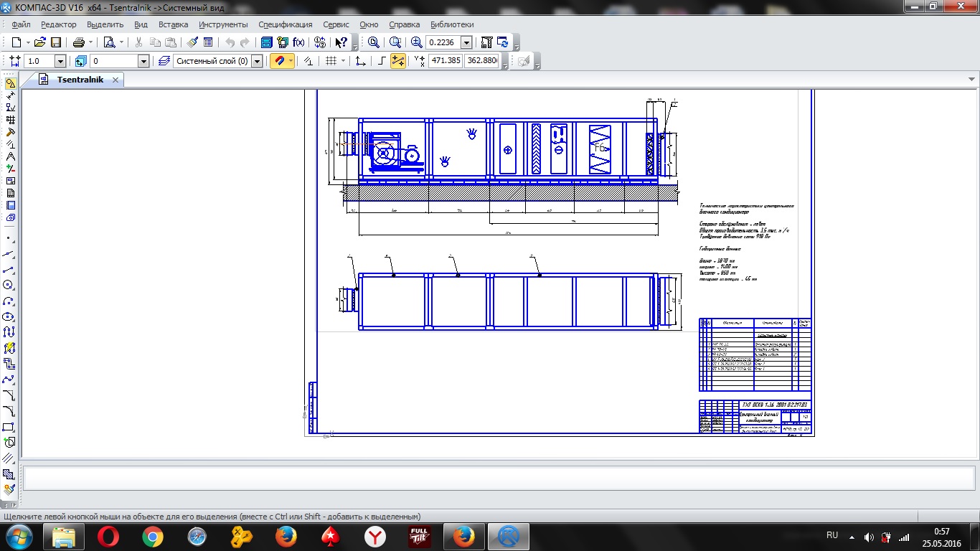Open the Спецификация menu
The height and width of the screenshot is (551, 980).
[286, 24]
